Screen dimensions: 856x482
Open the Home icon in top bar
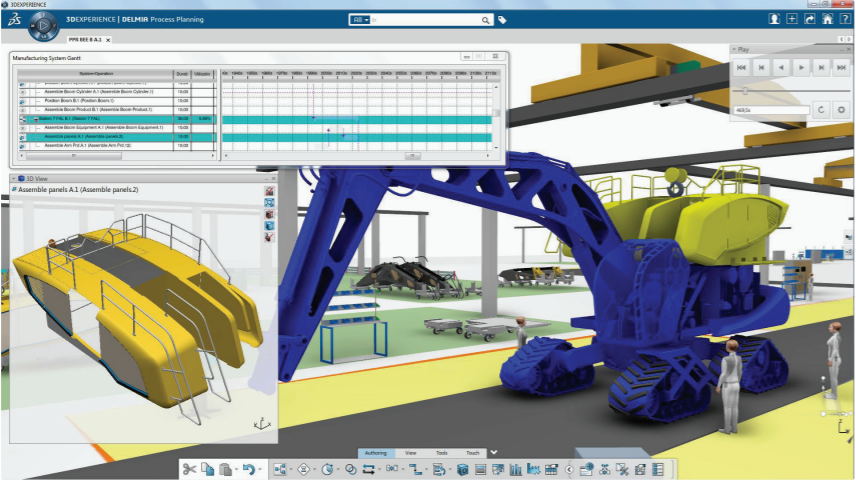coord(827,19)
